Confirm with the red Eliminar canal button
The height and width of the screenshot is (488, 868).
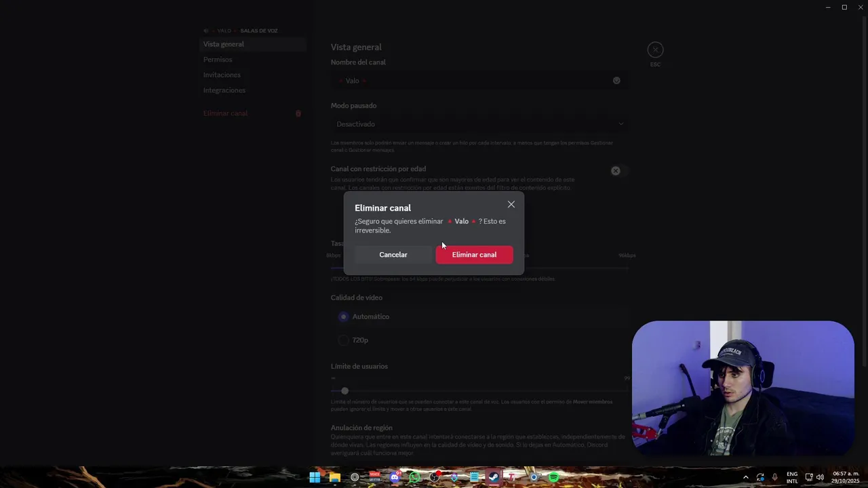pyautogui.click(x=474, y=255)
